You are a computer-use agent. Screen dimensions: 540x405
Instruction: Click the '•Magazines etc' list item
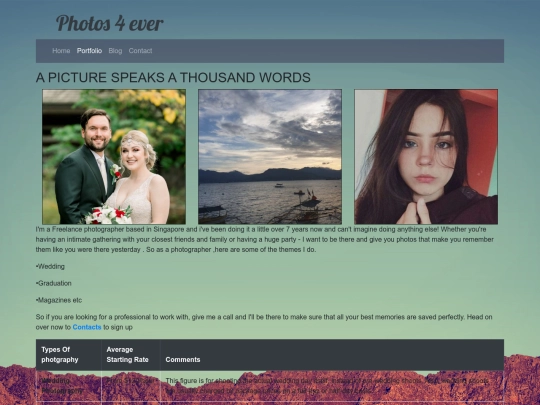tap(59, 300)
